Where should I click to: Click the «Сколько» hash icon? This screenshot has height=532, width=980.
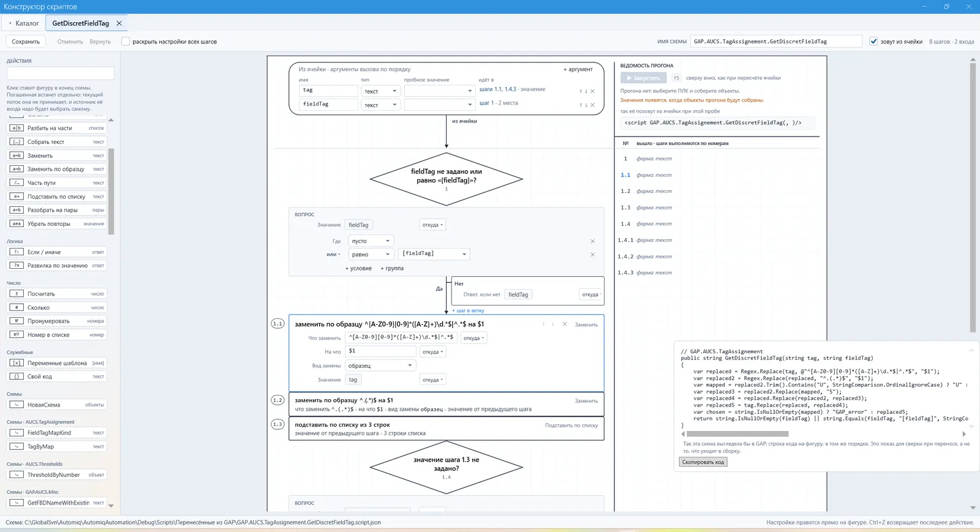[x=17, y=307]
